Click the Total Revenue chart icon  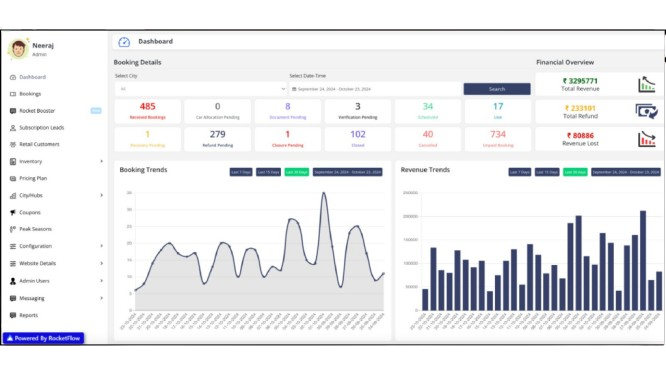(646, 84)
